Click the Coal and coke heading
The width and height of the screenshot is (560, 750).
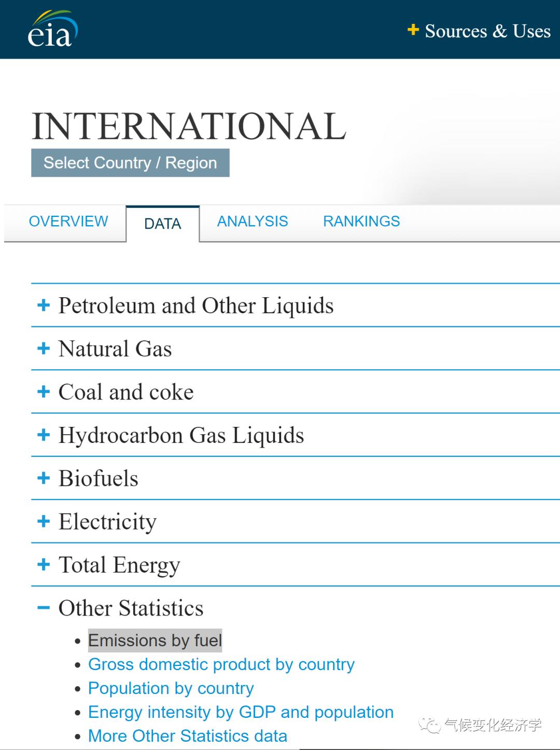126,392
